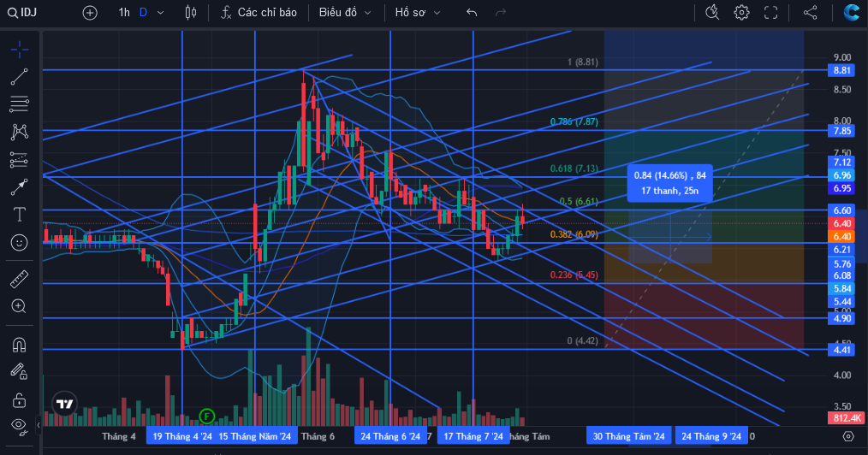
Task: Toggle magnet mode
Action: 20,345
